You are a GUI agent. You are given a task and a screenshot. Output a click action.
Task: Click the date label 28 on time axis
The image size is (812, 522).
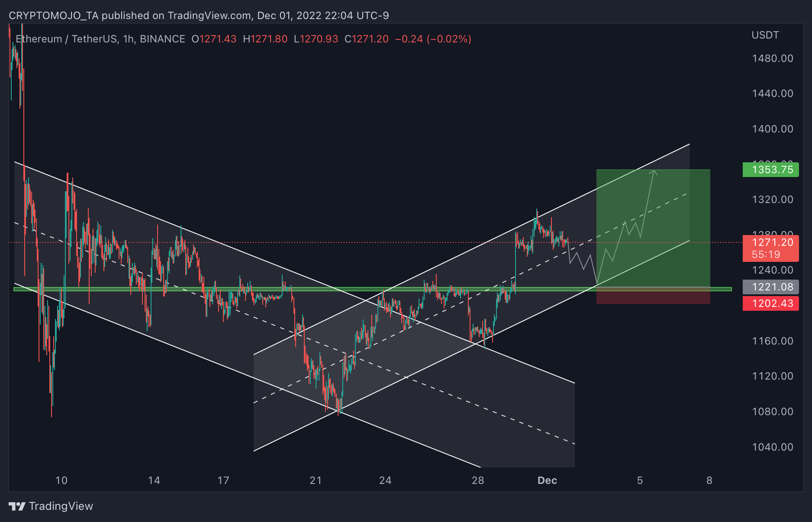click(478, 480)
